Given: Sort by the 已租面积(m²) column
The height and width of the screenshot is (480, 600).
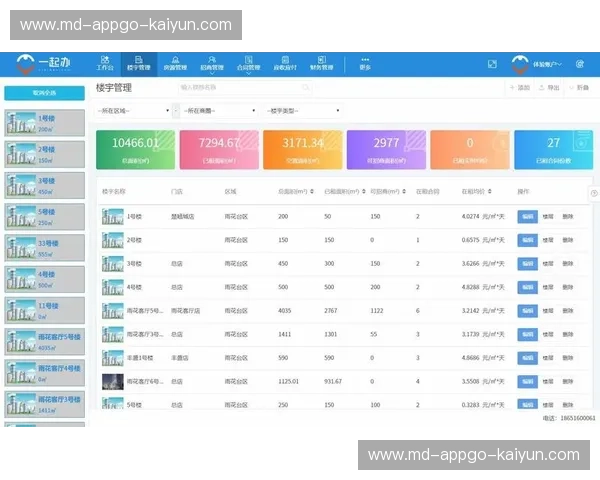Looking at the screenshot, I should coord(364,191).
